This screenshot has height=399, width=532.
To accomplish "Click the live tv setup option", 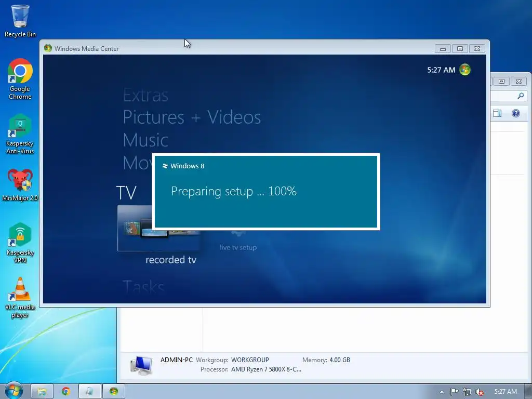I will [238, 247].
